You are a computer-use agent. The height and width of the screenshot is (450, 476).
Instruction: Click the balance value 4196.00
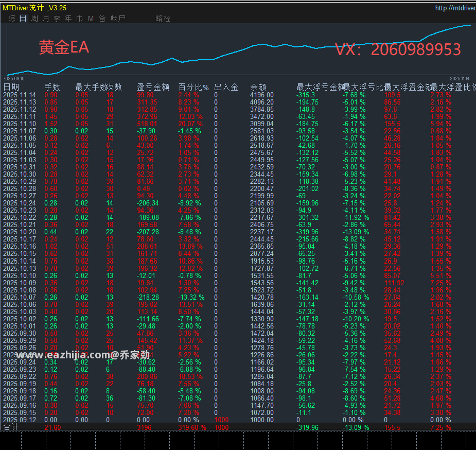pos(262,95)
